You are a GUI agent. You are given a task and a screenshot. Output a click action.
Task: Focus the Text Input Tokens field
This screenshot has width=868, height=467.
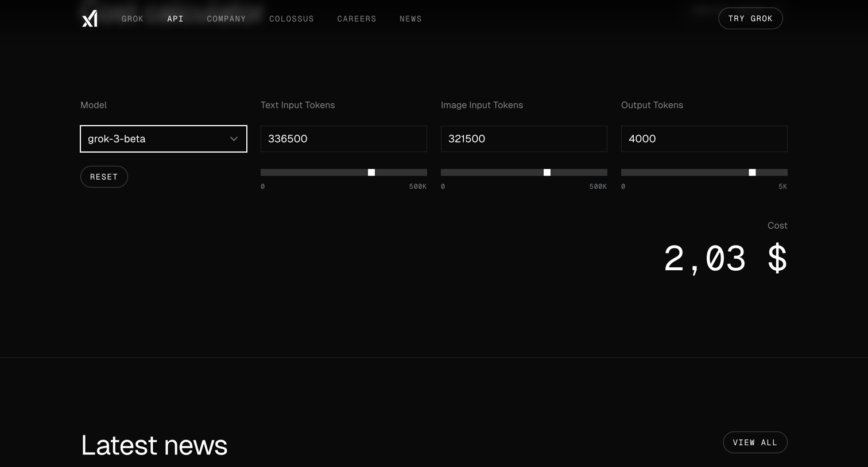pyautogui.click(x=344, y=139)
